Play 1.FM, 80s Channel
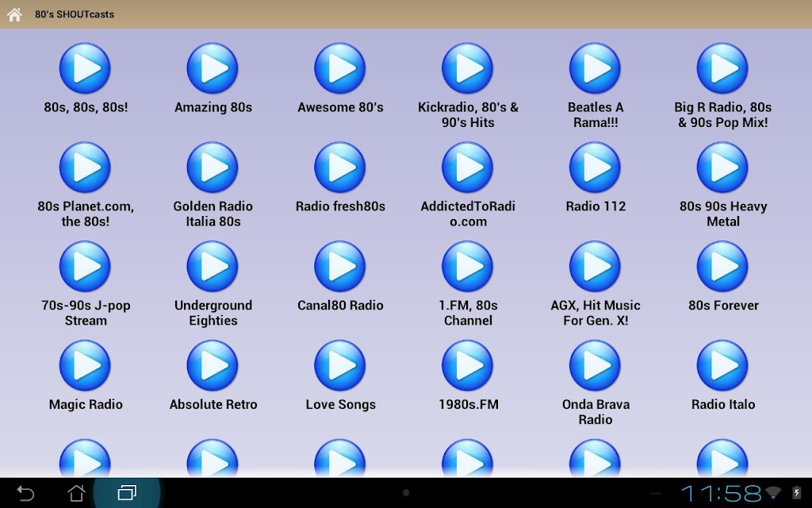The image size is (812, 508). coord(467,266)
